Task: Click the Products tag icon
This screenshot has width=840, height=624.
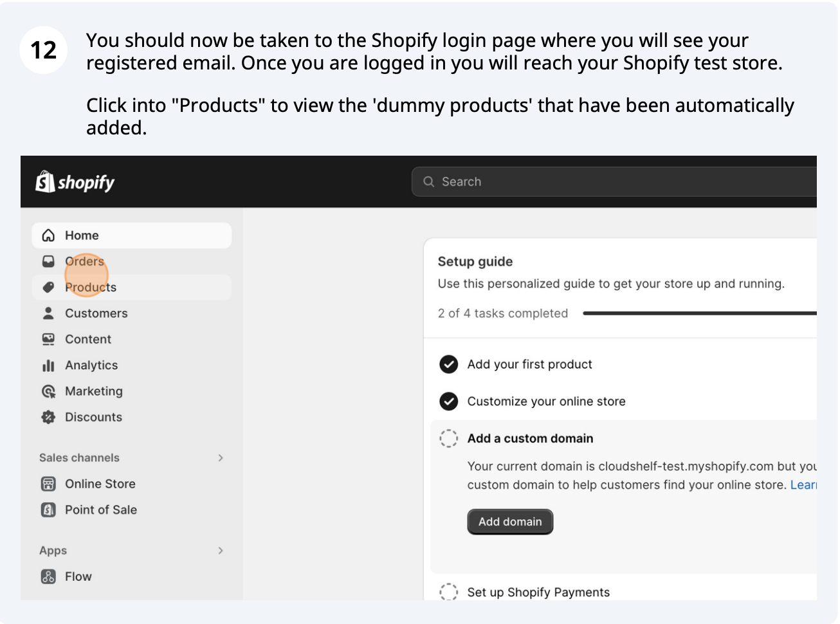Action: click(48, 288)
